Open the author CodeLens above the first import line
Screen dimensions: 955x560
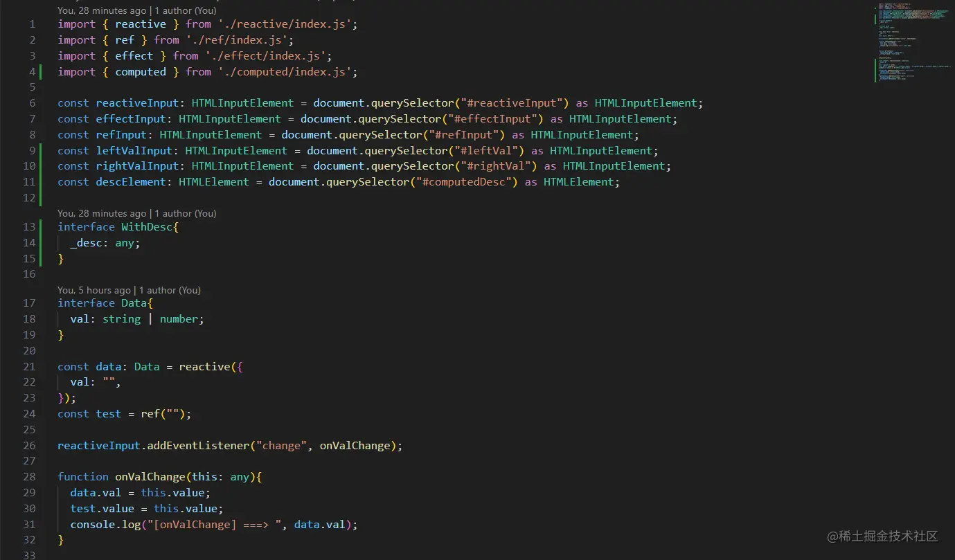(136, 10)
